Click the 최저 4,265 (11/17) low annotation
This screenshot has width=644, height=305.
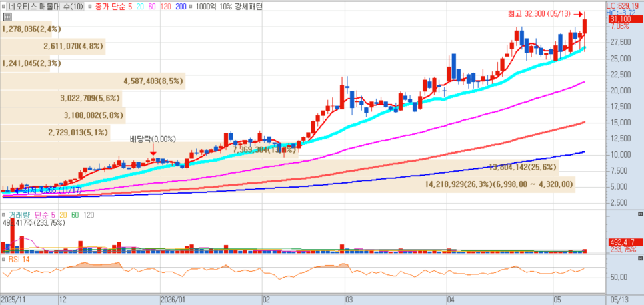[52, 190]
